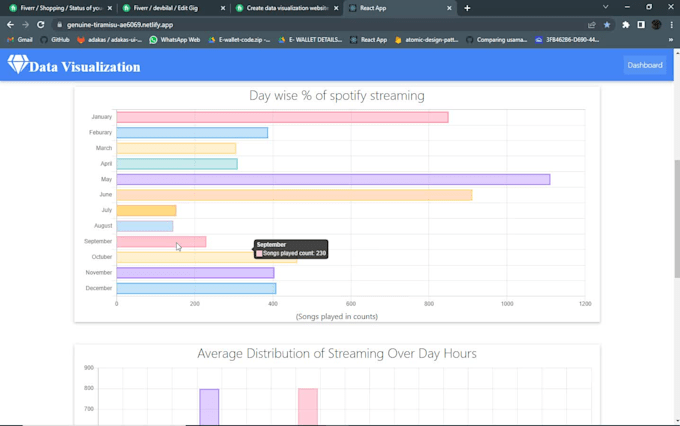Click the bookmark star icon
Viewport: 680px width, 426px height.
[x=607, y=25]
